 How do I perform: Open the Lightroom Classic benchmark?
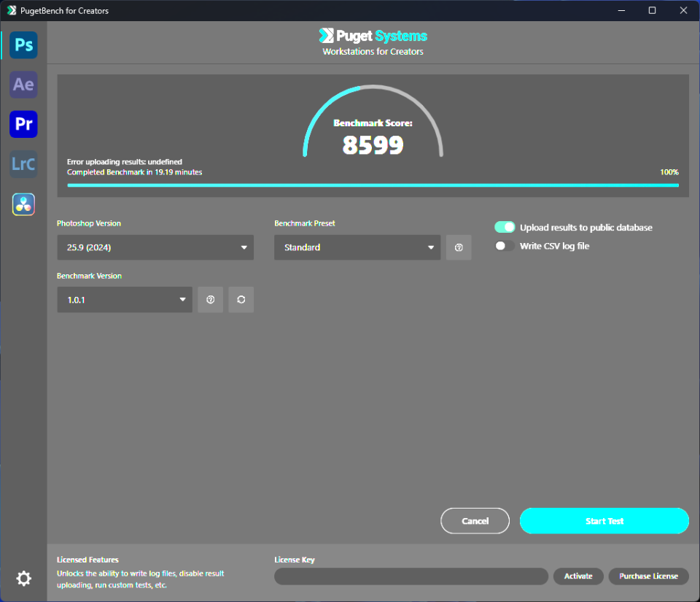click(x=23, y=164)
